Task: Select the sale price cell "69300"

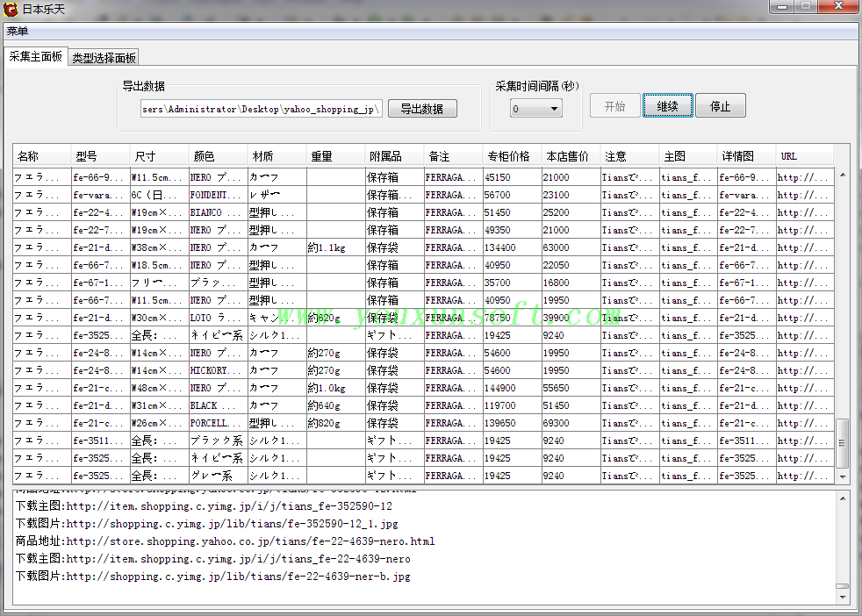Action: pos(571,424)
